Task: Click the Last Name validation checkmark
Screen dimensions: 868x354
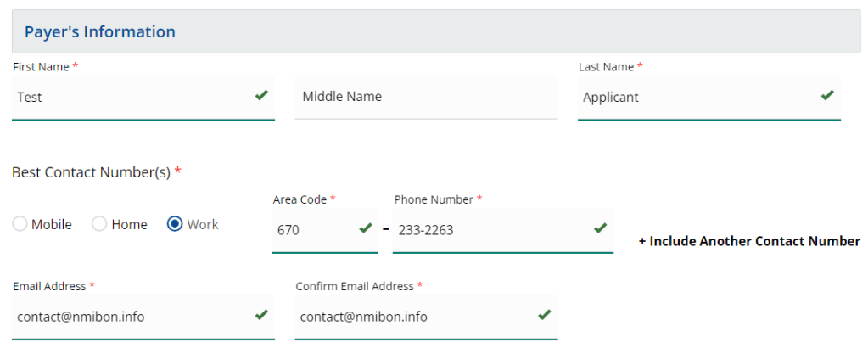Action: click(x=827, y=96)
